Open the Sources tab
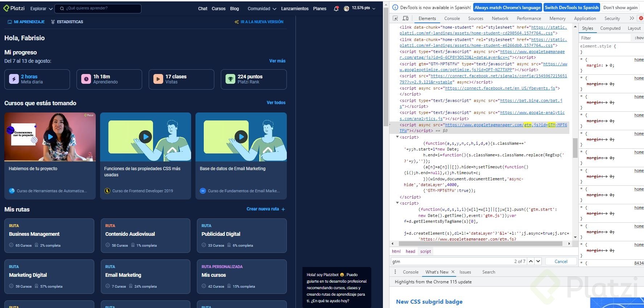The height and width of the screenshot is (308, 644). click(x=475, y=18)
